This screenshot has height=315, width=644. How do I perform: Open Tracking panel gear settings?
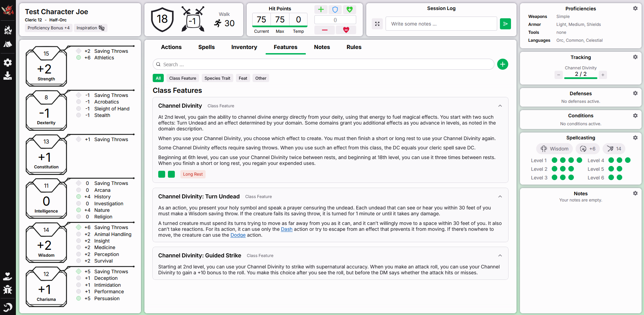click(635, 57)
